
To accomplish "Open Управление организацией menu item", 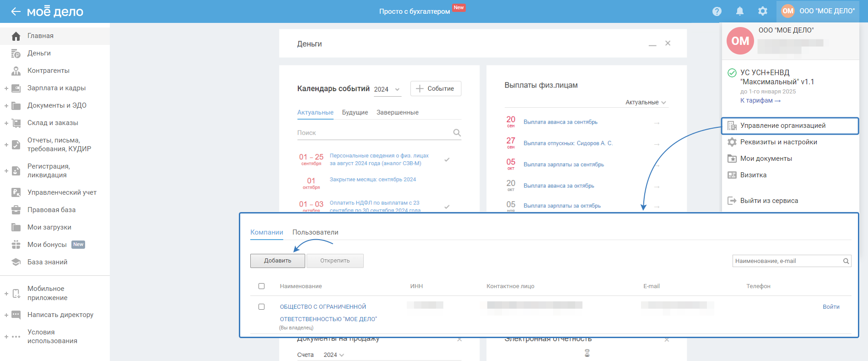I will (x=790, y=126).
